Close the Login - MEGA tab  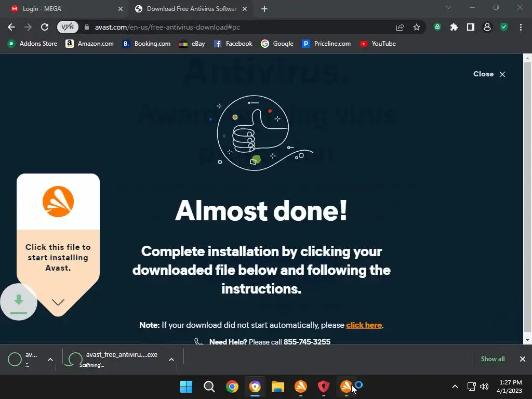point(121,9)
